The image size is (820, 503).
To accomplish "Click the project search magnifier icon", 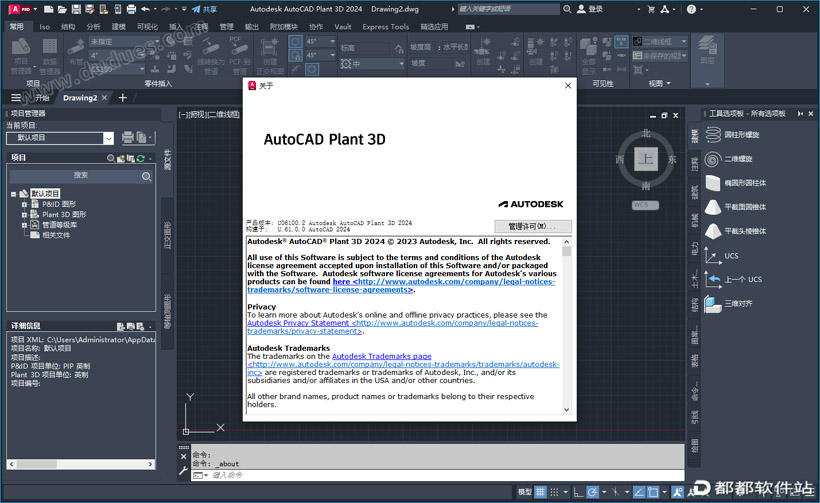I will (146, 177).
